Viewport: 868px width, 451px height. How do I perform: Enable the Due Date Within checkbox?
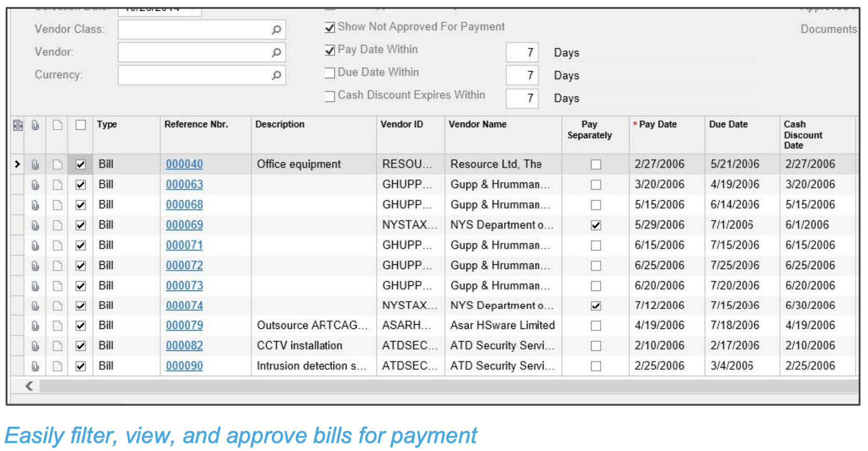coord(330,73)
